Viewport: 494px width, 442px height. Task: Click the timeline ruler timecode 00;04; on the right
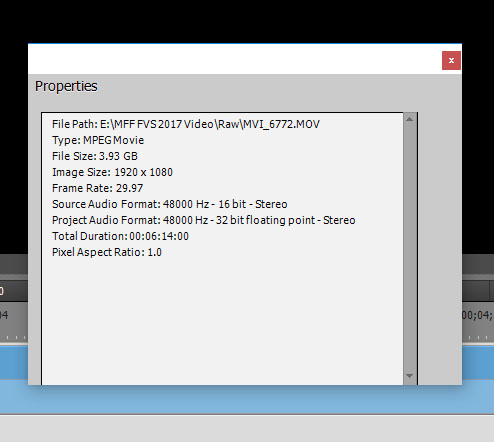478,315
